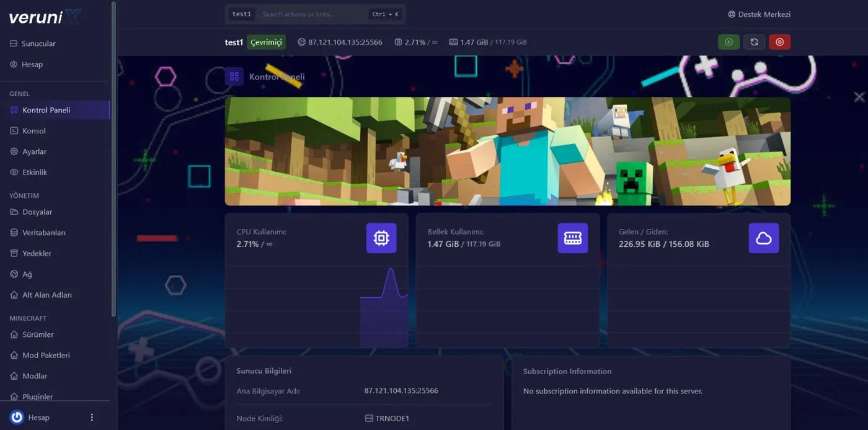The image size is (868, 430).
Task: Click the Ctrl + K shortcut badge
Action: 386,14
